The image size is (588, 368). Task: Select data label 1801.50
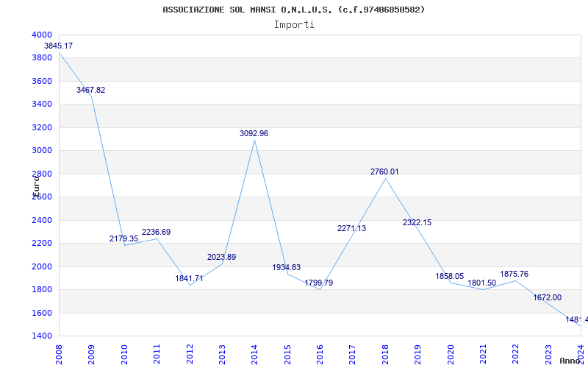482,283
